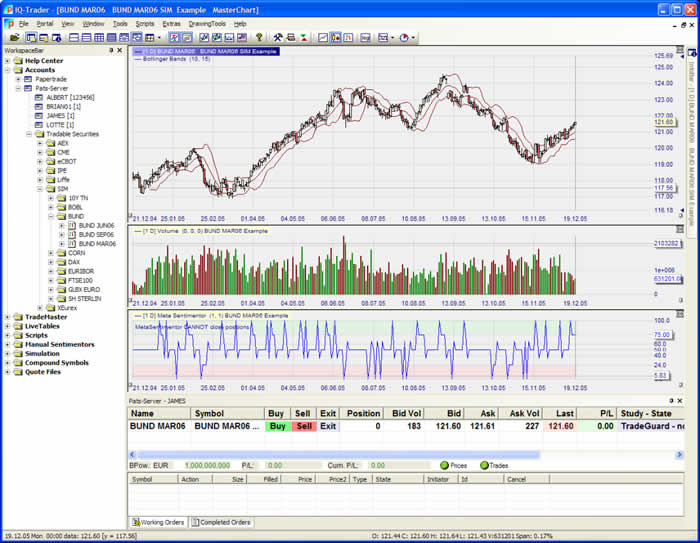
Task: Click the landscape picture toolbar icon
Action: pyautogui.click(x=229, y=38)
